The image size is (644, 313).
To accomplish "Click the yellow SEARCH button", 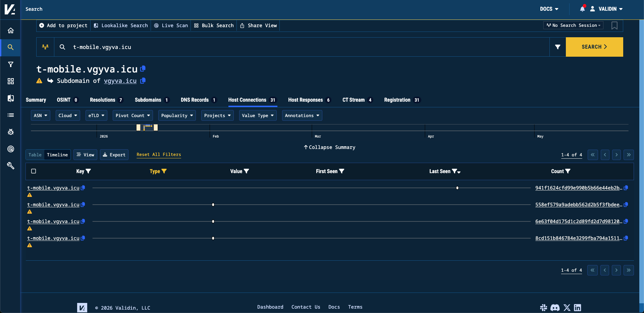I will [x=594, y=47].
